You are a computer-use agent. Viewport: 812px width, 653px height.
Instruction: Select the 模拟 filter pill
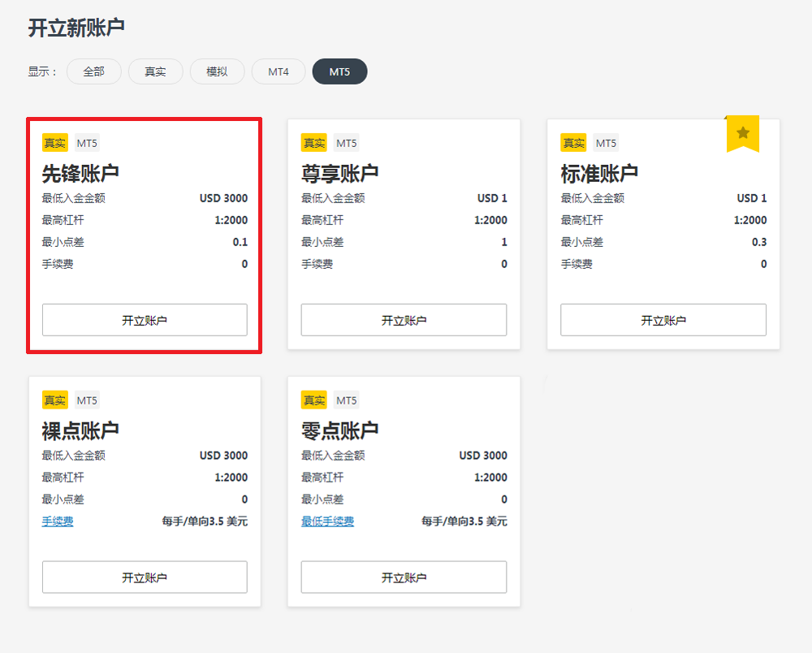[x=217, y=71]
